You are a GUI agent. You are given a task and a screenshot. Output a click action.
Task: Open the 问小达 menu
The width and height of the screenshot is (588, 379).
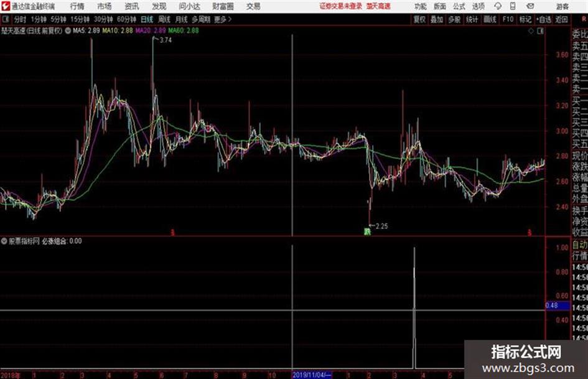(189, 6)
